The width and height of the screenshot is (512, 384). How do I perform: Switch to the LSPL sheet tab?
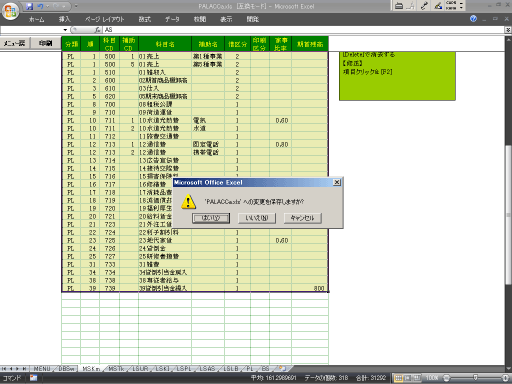coord(184,369)
